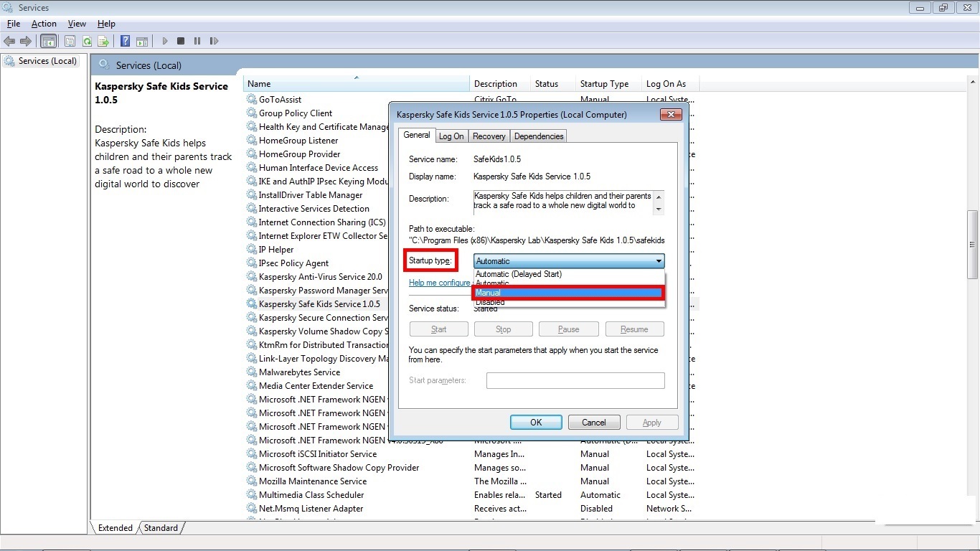Click the Start parameters input field

(575, 380)
